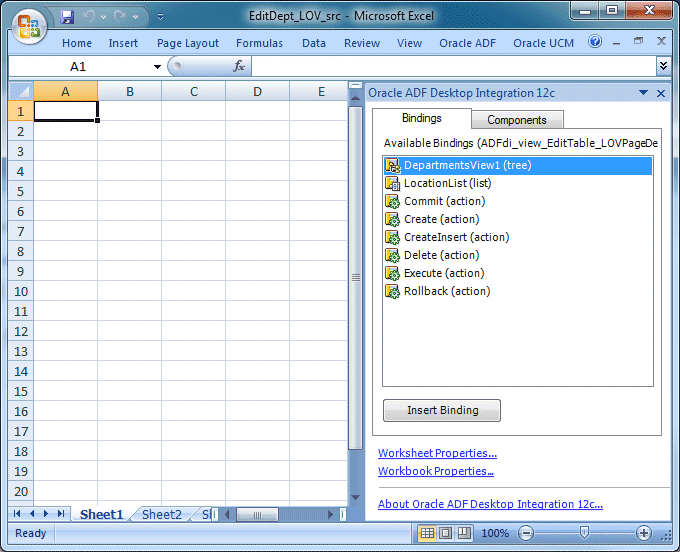
Task: Click the Insert Binding button
Action: (x=442, y=410)
